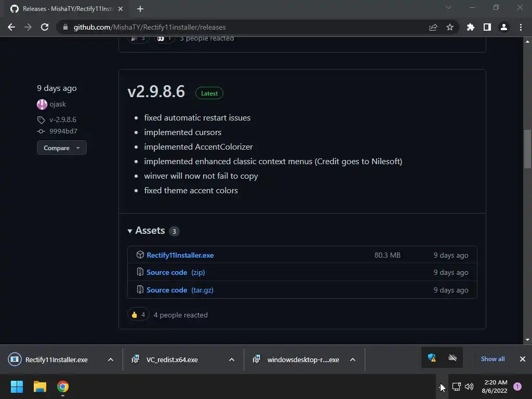This screenshot has height=399, width=532.
Task: Click the zip file icon beside Source code (zip)
Action: pos(140,272)
